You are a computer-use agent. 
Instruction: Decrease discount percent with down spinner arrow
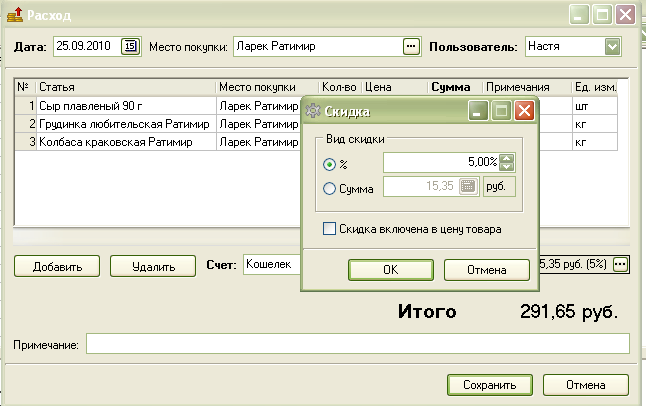click(x=506, y=167)
